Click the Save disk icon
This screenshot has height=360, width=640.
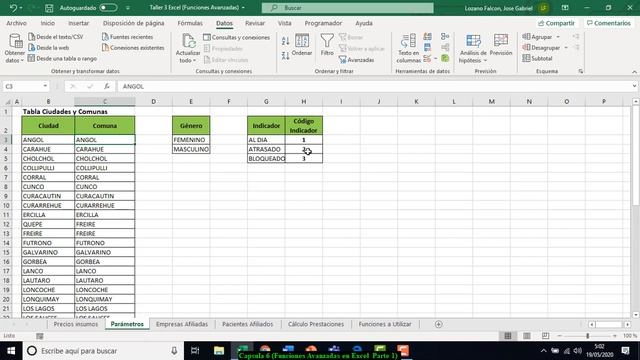(49, 8)
